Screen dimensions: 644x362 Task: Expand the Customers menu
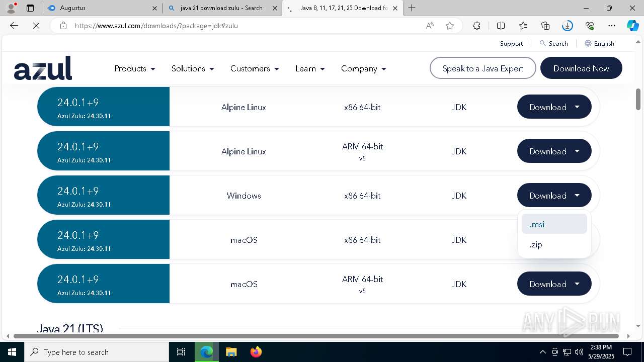(255, 68)
